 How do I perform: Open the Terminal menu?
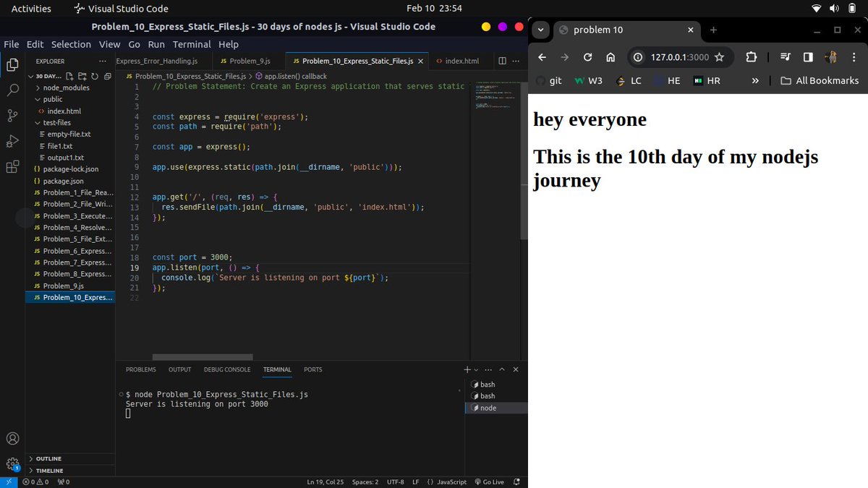coord(192,44)
